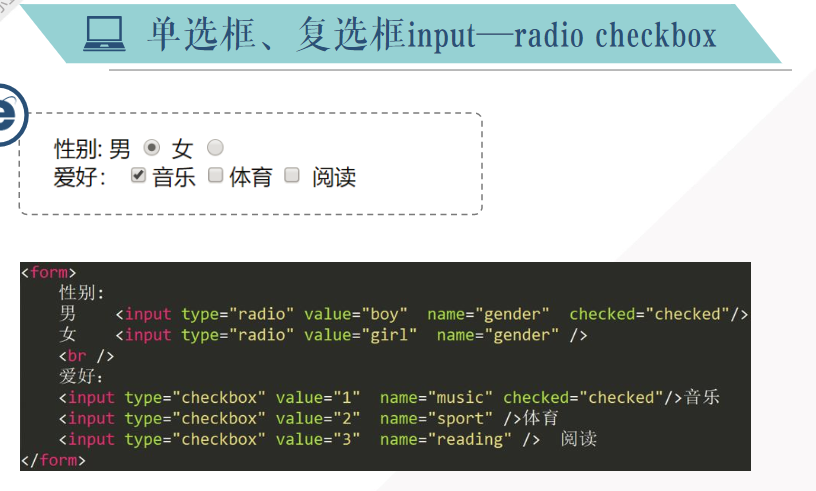Click the laptop icon in the title
The image size is (816, 491).
tap(105, 33)
